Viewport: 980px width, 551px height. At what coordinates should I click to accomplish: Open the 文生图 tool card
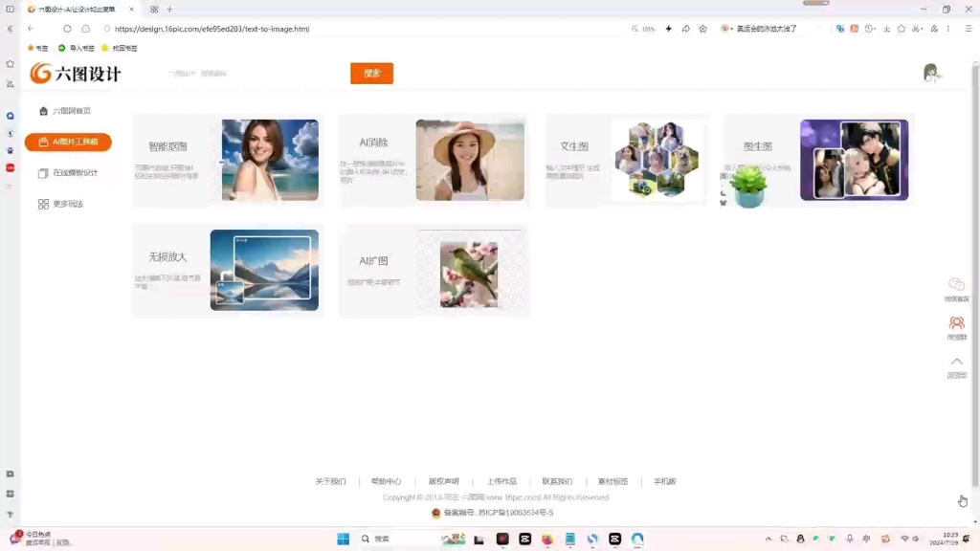[627, 160]
